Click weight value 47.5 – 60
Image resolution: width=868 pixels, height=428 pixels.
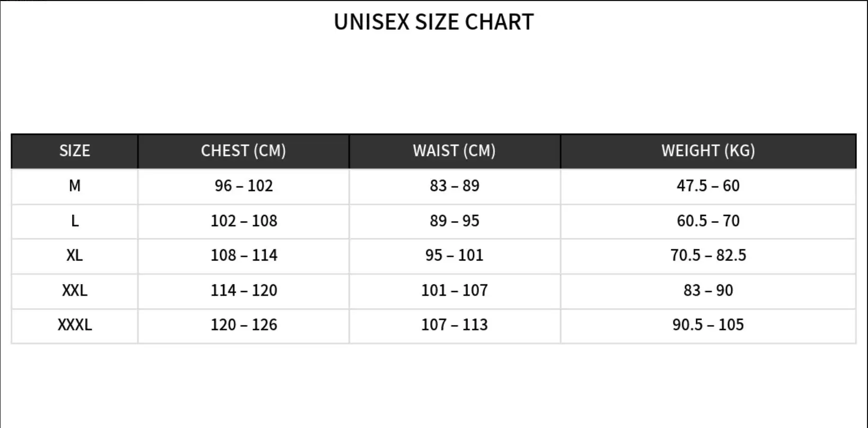tap(708, 186)
